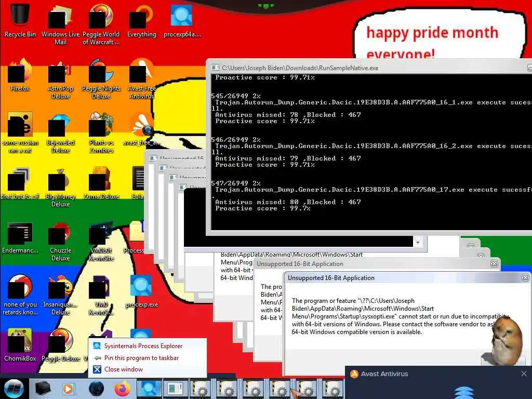Open the Chuzzle Deluxe desktop icon
The image size is (532, 399).
(x=60, y=241)
